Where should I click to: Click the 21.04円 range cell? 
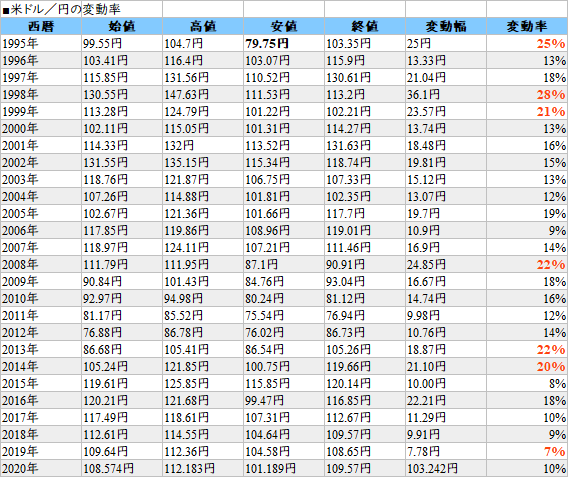click(x=426, y=78)
